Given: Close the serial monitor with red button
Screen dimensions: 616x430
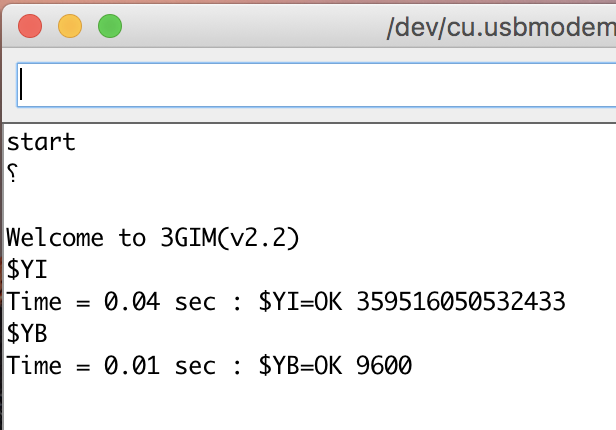Looking at the screenshot, I should click(30, 26).
